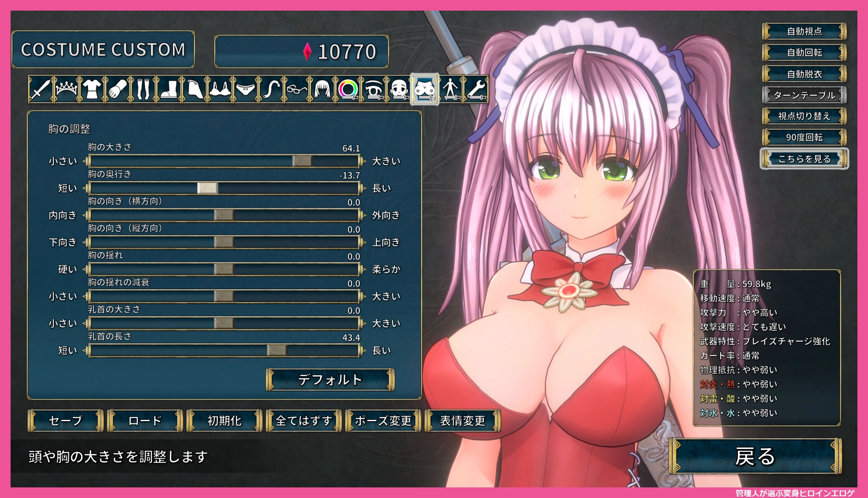This screenshot has width=868, height=498.
Task: Switch to the eye adjustment tab icon
Action: point(374,89)
